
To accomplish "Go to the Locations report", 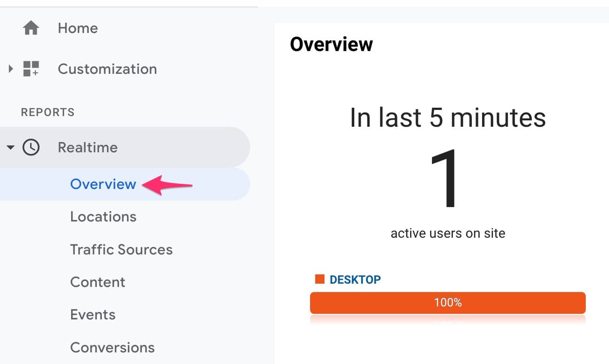I will (103, 217).
